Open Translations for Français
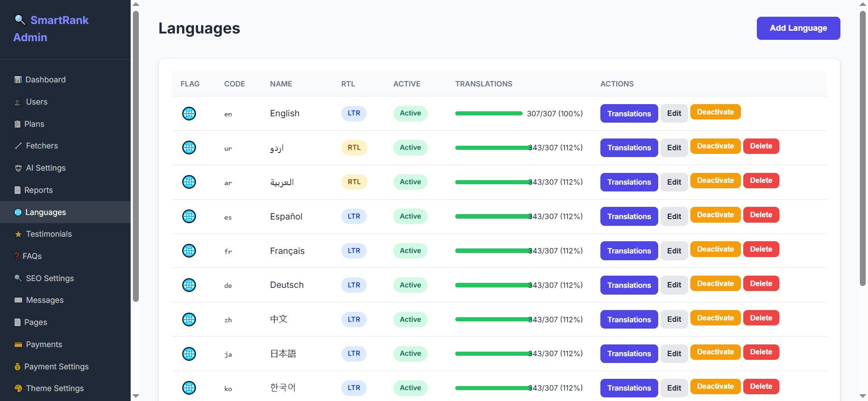 (x=629, y=251)
